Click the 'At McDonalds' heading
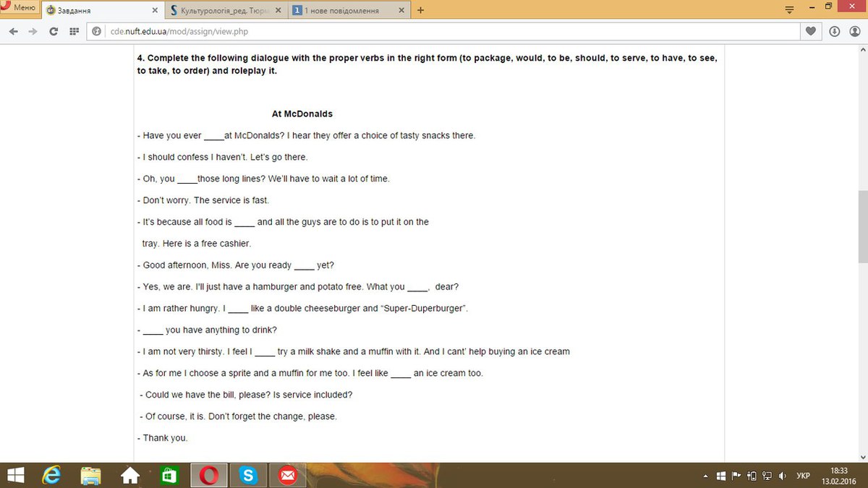The image size is (868, 488). [x=302, y=114]
